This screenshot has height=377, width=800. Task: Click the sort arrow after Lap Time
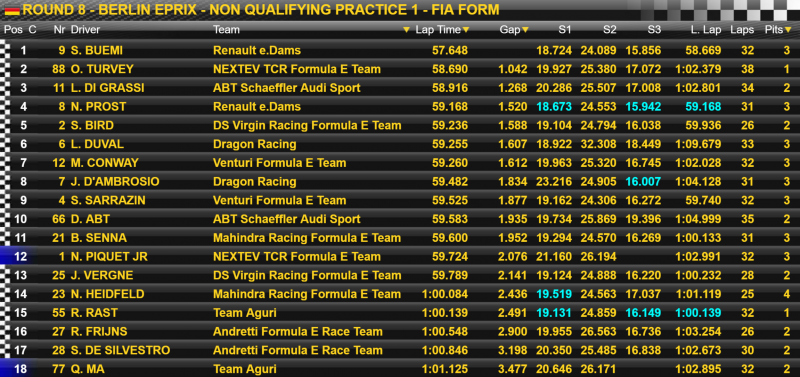466,30
